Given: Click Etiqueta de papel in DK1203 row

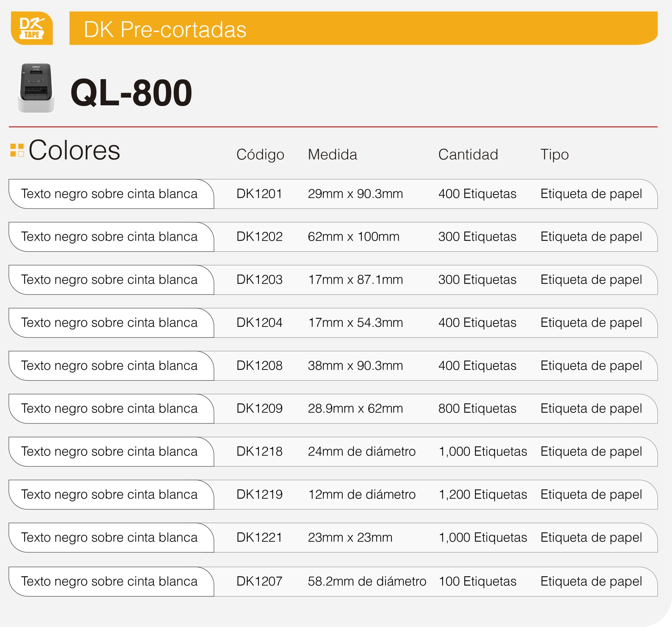Looking at the screenshot, I should point(591,280).
